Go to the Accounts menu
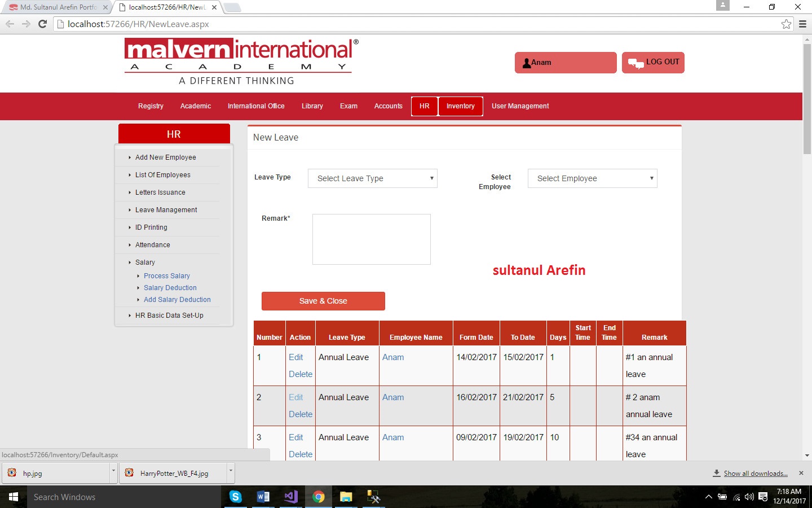The width and height of the screenshot is (812, 508). [x=388, y=106]
